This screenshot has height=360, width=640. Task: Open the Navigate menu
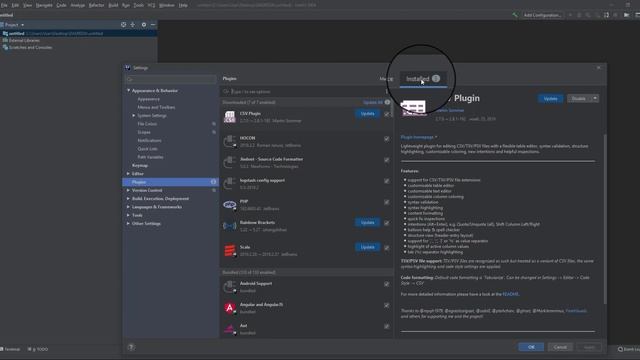click(44, 5)
